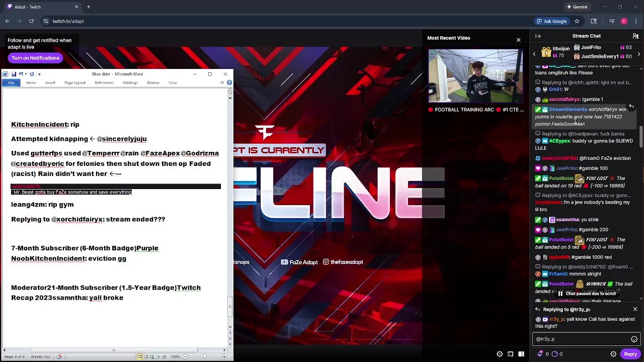
Task: Redo the action in Word
Action: (32, 74)
